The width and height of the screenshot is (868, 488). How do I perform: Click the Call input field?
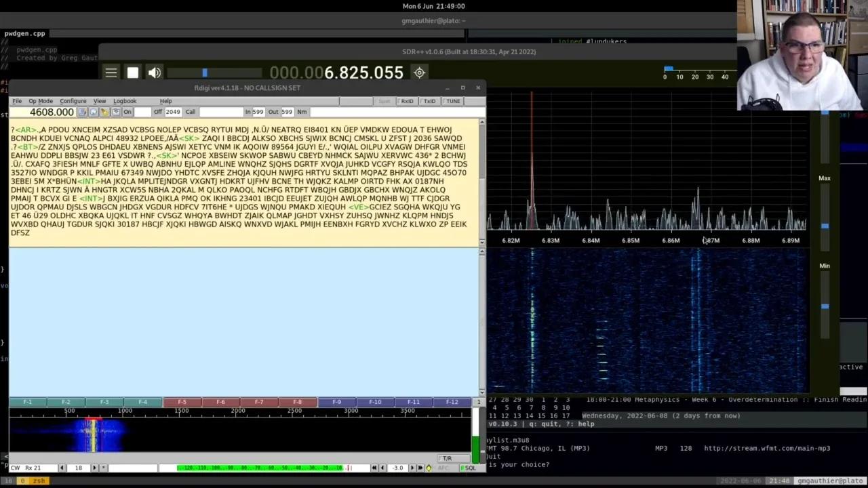click(221, 112)
